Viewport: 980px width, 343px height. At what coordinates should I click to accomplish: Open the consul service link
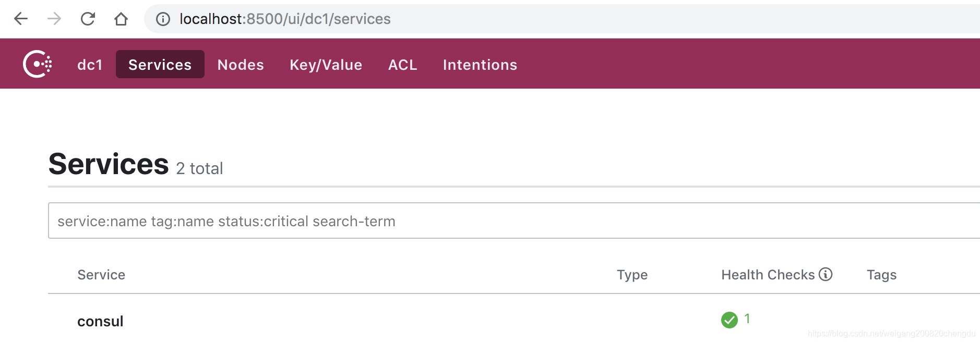pos(100,321)
